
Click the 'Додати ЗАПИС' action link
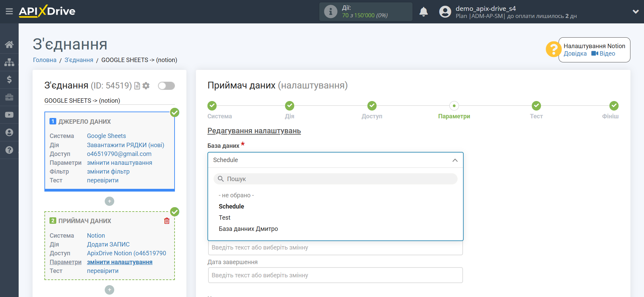(108, 244)
